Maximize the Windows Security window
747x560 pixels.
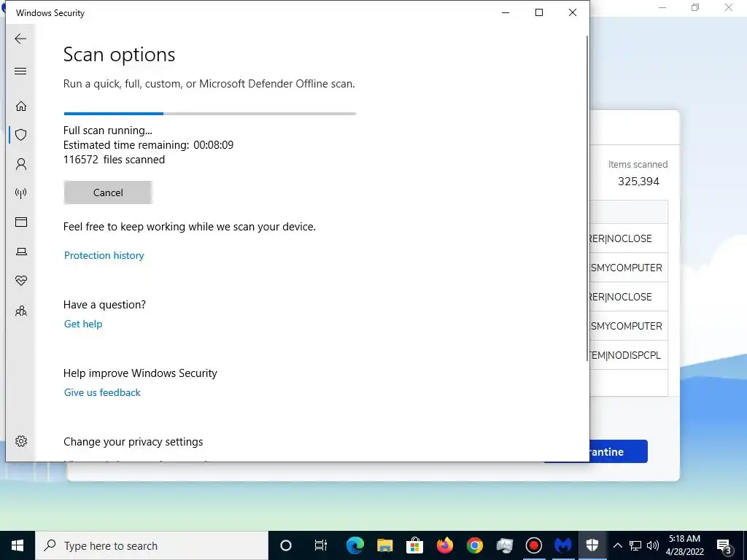point(539,12)
